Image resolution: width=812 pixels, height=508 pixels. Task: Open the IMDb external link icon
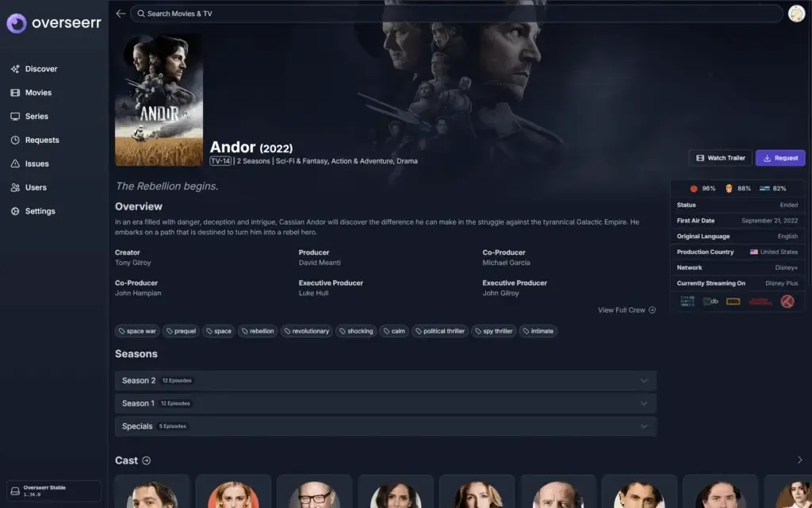(733, 302)
